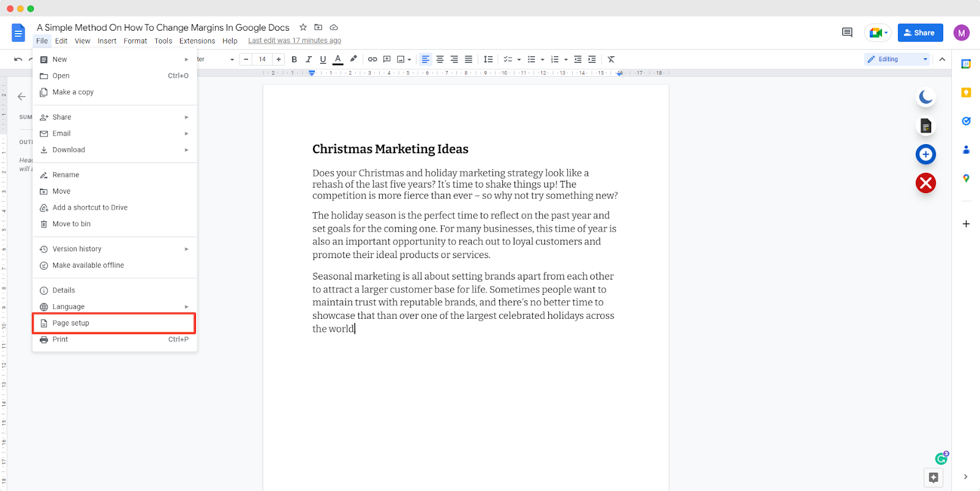Viewport: 980px width, 491px height.
Task: Open line and paragraph spacing options
Action: click(488, 59)
